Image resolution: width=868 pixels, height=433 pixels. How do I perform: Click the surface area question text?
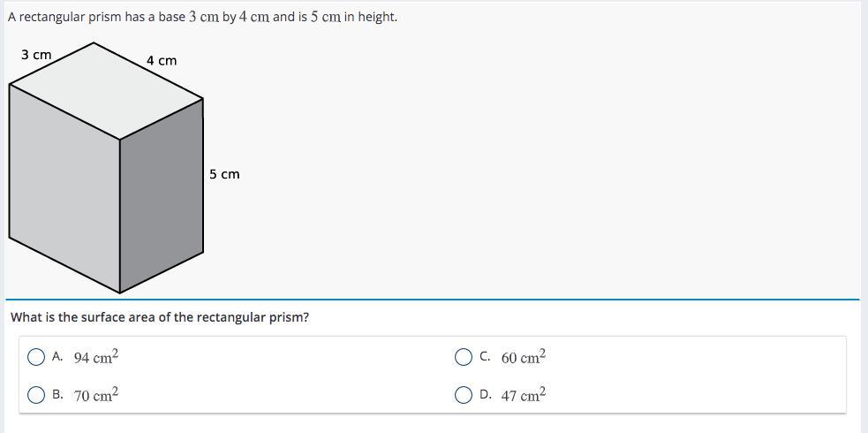click(160, 317)
